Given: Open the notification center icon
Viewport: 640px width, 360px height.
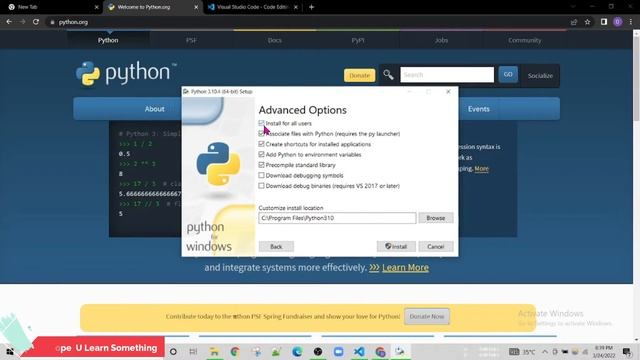Looking at the screenshot, I should [x=627, y=351].
